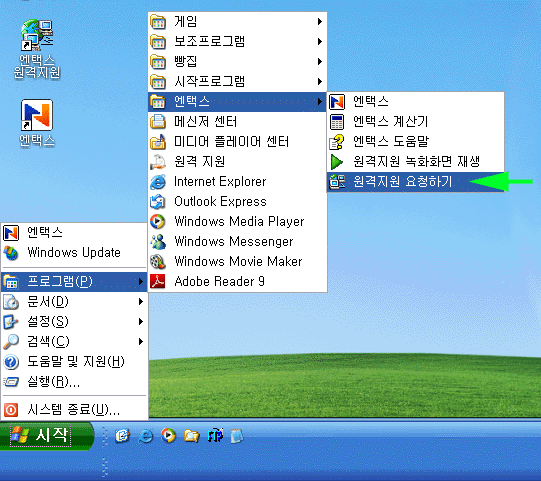Click the Windows Movie Maker label
Screen dimensions: 541x481
pos(238,261)
